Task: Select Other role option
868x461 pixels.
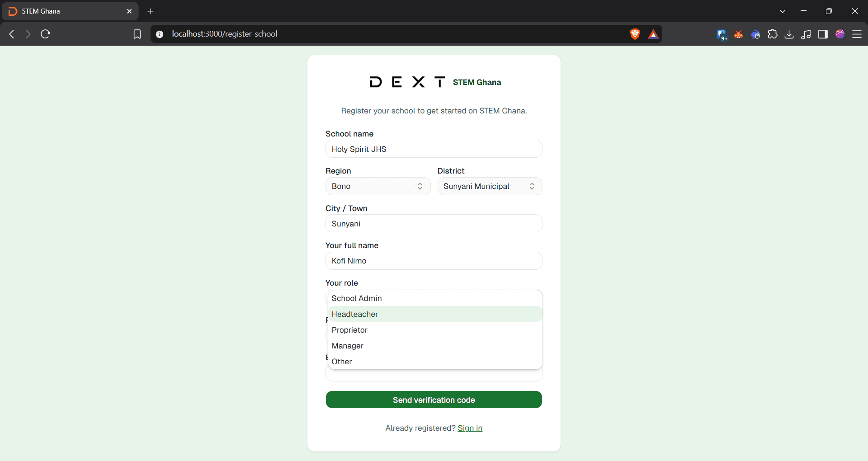Action: 435,362
